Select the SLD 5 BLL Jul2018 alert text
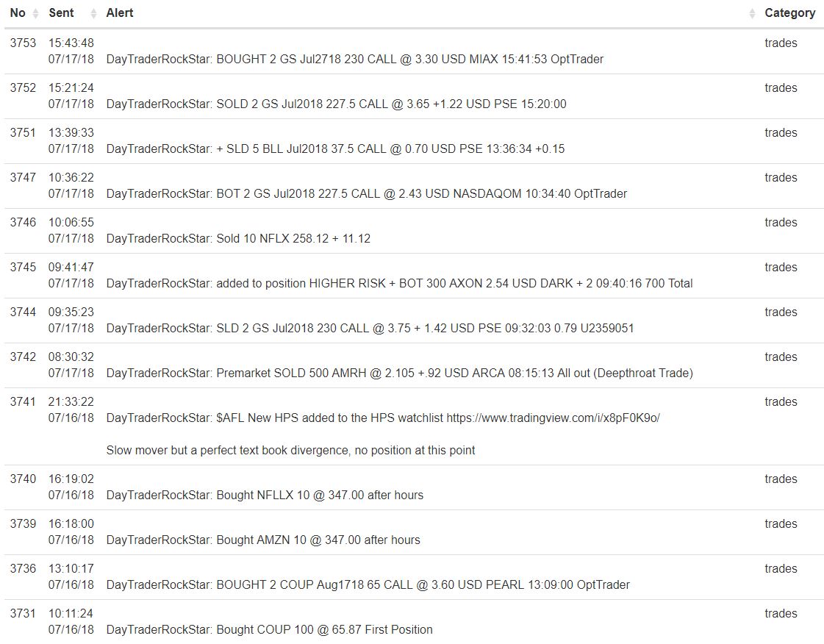 pyautogui.click(x=335, y=149)
